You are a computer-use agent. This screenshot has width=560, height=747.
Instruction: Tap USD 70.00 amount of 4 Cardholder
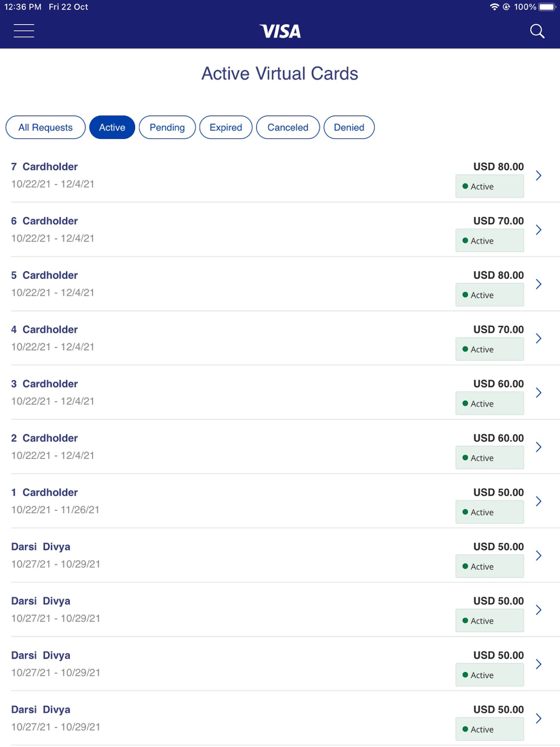tap(498, 329)
